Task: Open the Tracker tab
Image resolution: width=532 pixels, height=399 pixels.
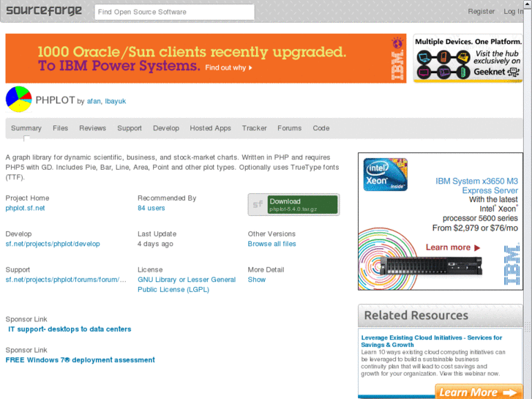Action: (x=254, y=128)
